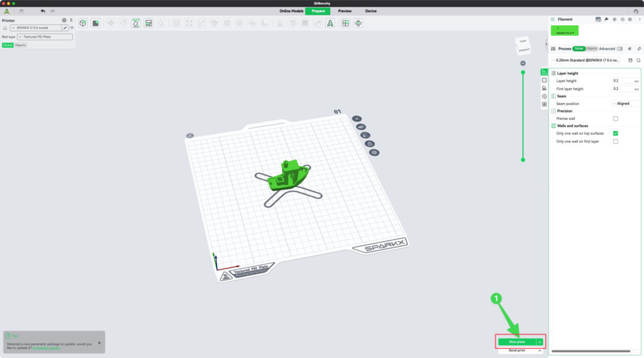The width and height of the screenshot is (644, 358).
Task: Switch to the Preview tab
Action: click(x=345, y=11)
